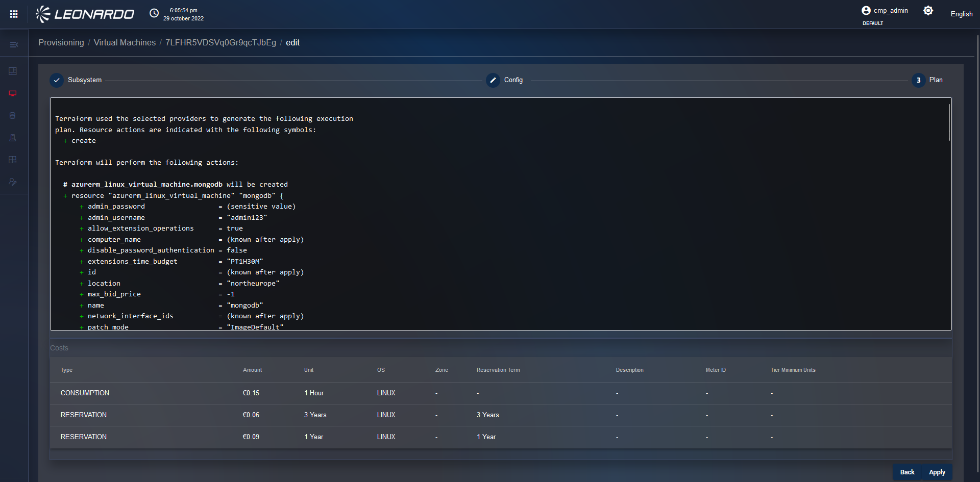Toggle the brightness theme icon
The width and height of the screenshot is (980, 482).
[928, 11]
